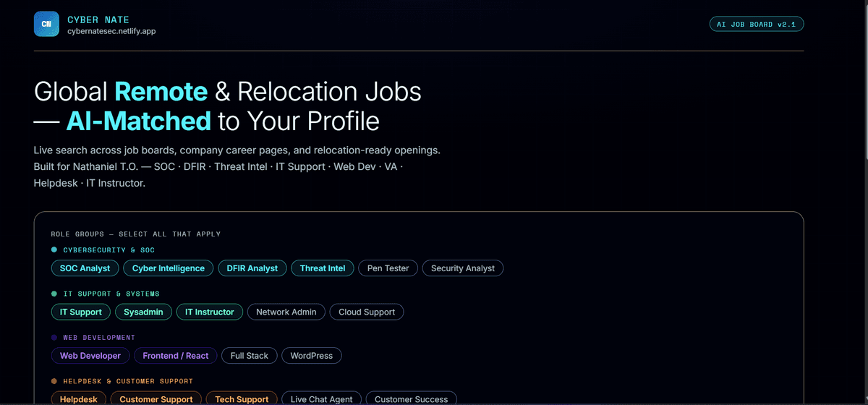868x405 pixels.
Task: Click the Web Development group heading
Action: pyautogui.click(x=99, y=338)
